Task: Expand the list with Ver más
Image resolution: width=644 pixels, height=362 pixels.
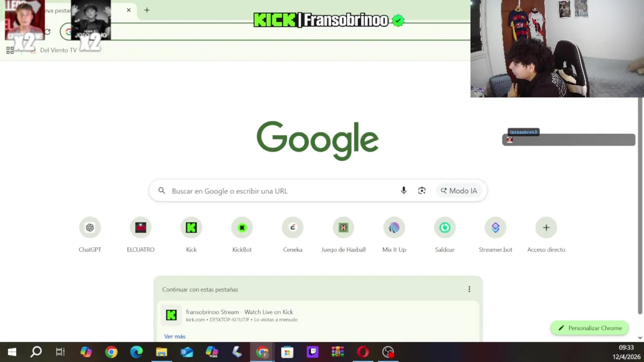Action: pos(175,336)
